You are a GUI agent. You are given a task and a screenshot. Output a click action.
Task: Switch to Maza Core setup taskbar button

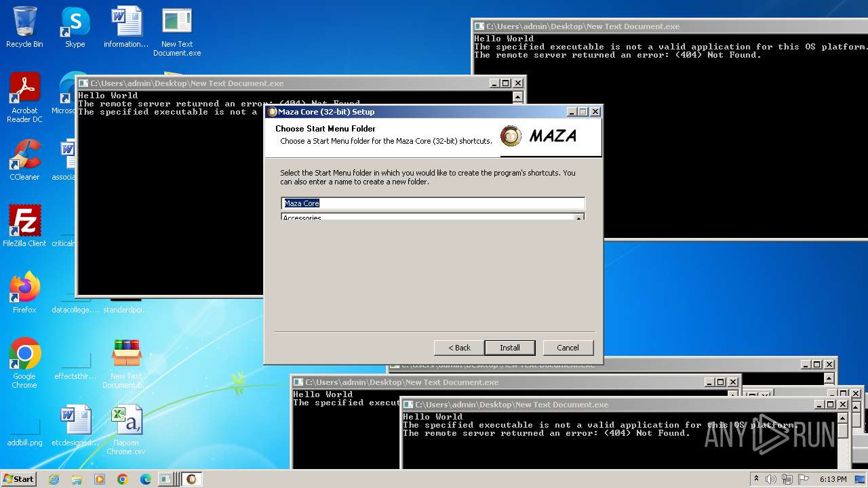tap(192, 479)
